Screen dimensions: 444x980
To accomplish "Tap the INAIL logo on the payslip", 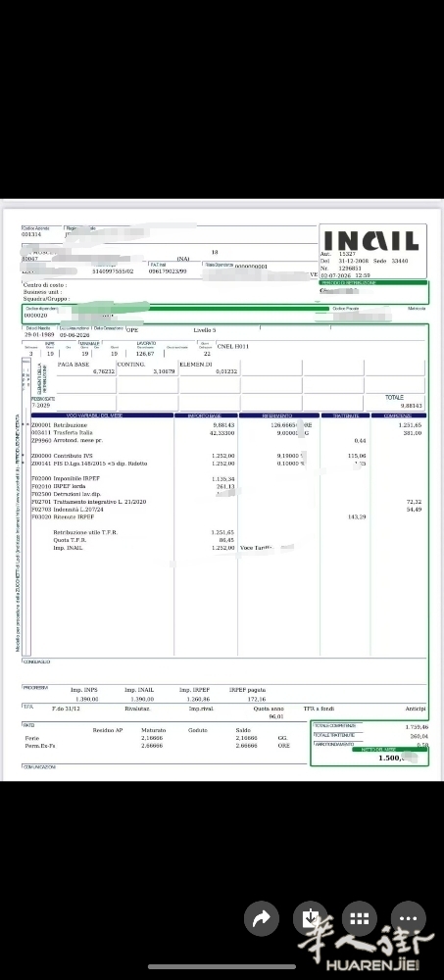I will [370, 240].
